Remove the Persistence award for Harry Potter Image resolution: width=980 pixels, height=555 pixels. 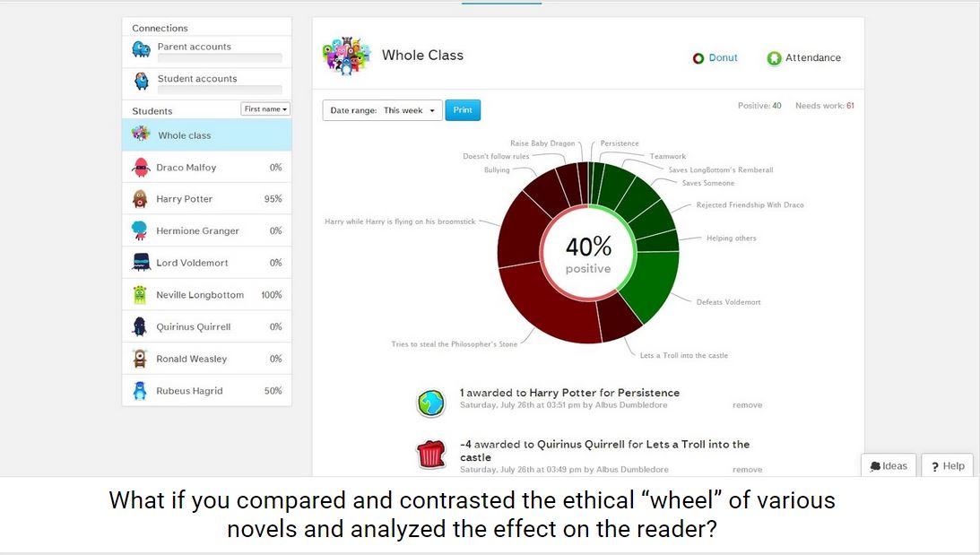[x=747, y=405]
